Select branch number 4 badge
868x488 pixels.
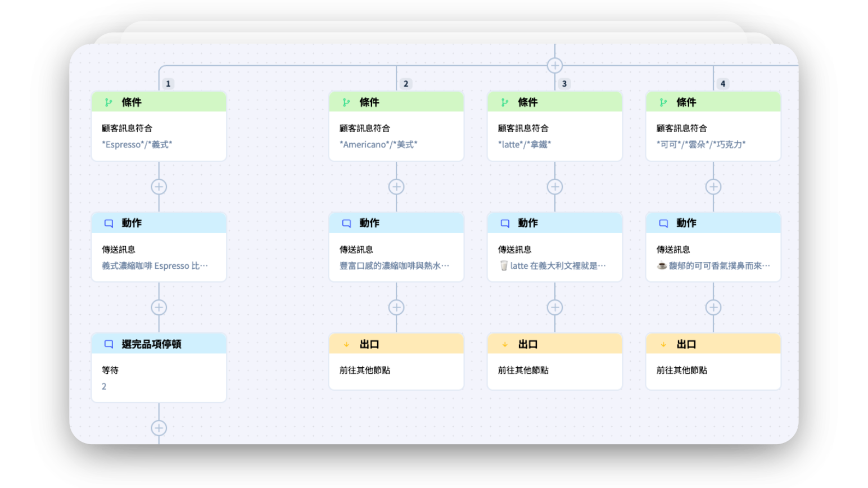pos(723,84)
